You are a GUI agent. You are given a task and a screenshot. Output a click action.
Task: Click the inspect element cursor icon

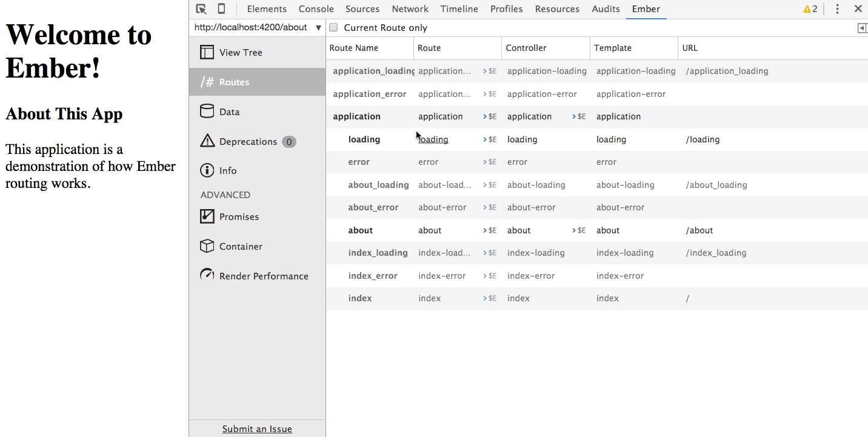click(201, 9)
